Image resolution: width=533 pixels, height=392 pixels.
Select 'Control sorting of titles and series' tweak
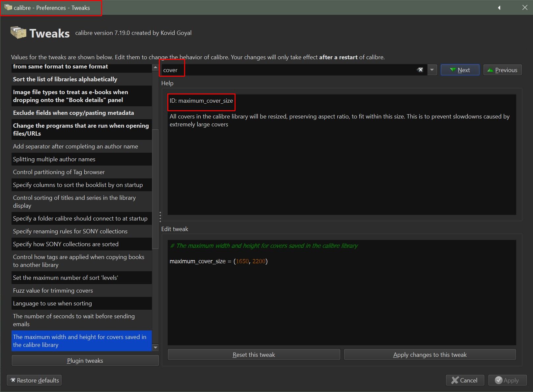(82, 202)
